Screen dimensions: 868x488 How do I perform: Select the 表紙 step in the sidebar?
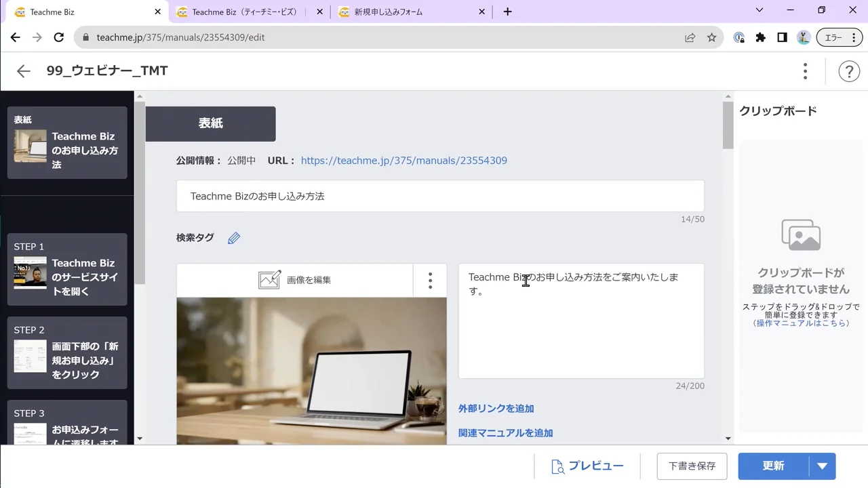click(67, 143)
